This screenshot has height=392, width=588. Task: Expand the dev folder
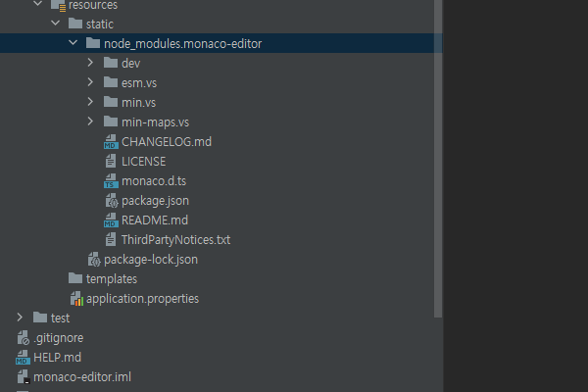tap(90, 63)
